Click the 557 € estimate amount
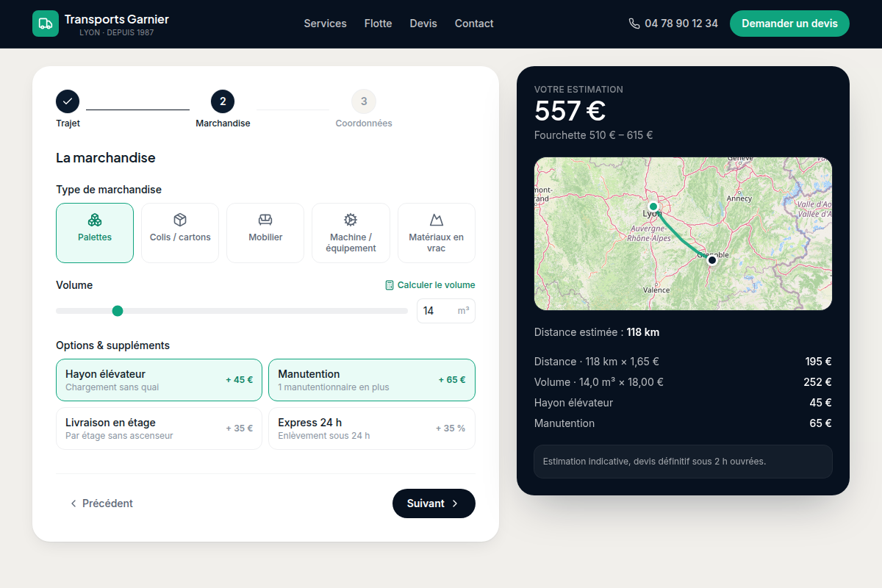The height and width of the screenshot is (588, 882). pyautogui.click(x=570, y=111)
